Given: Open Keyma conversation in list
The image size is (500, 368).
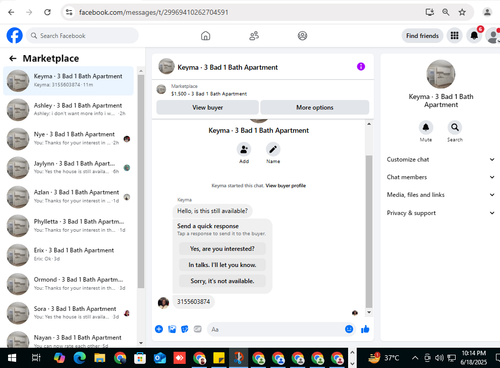Looking at the screenshot, I should tap(68, 80).
